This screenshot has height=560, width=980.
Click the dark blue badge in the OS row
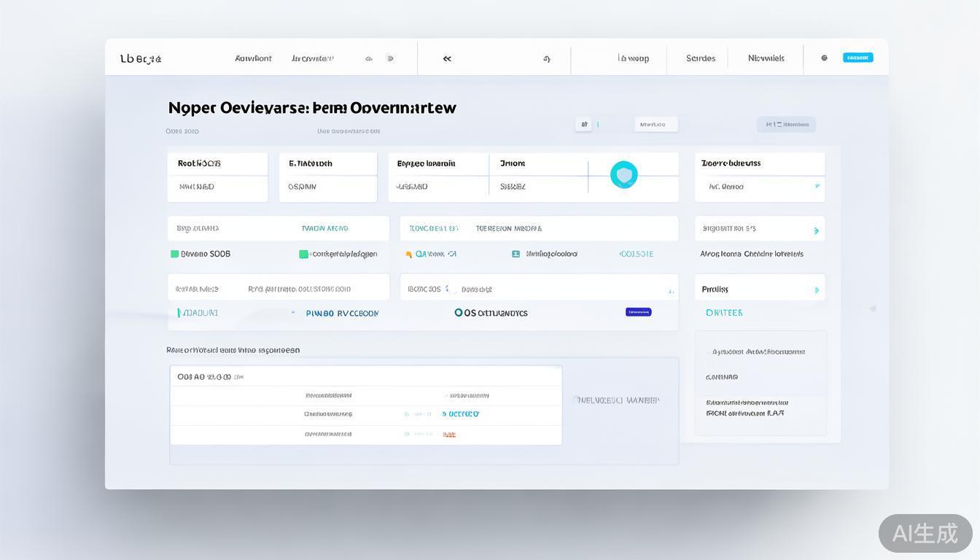[638, 312]
